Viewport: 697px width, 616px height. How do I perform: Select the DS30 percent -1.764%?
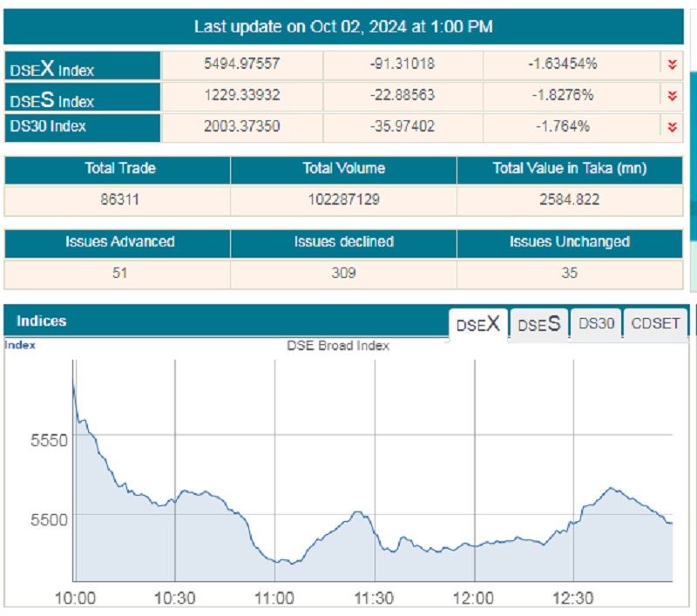point(562,126)
